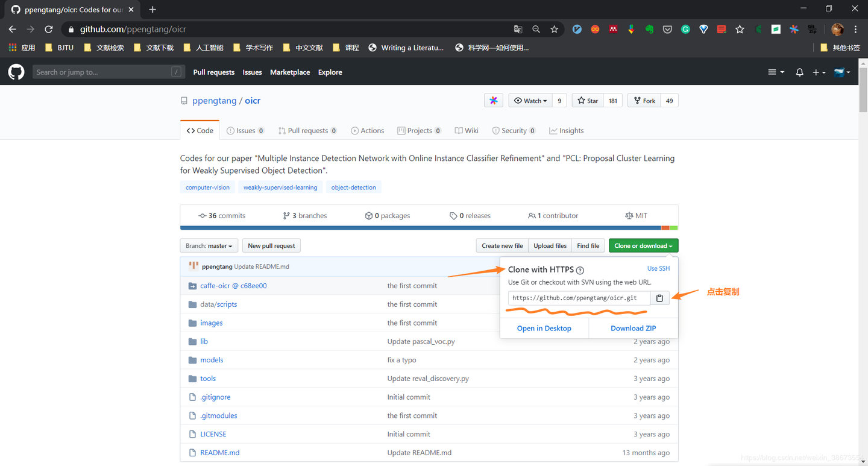
Task: Open the Watch dropdown
Action: coord(530,101)
